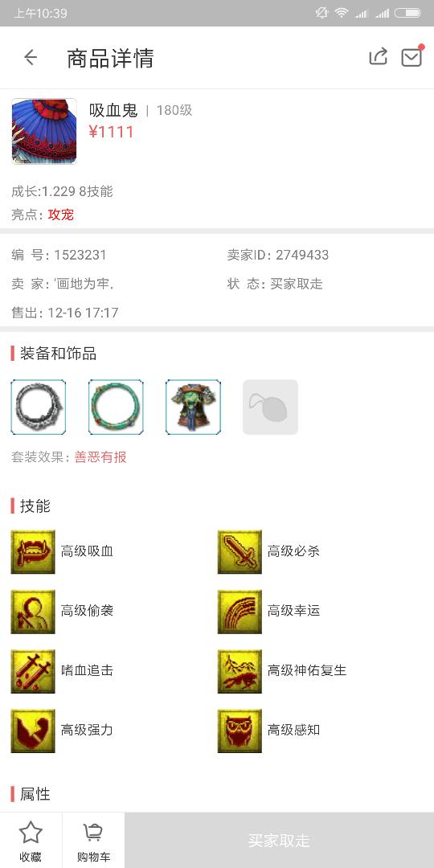The width and height of the screenshot is (434, 868).
Task: Tap the 高级强力 skill icon
Action: tap(33, 731)
